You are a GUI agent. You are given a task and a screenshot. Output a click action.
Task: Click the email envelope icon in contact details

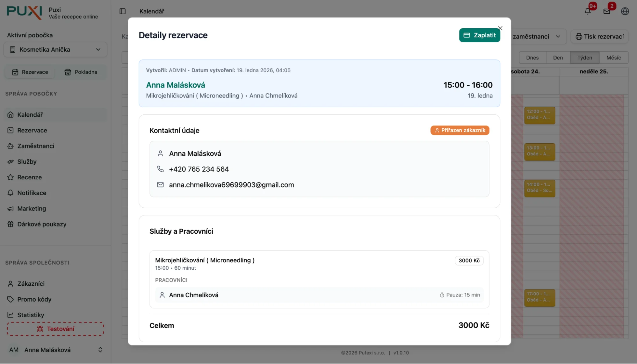160,185
